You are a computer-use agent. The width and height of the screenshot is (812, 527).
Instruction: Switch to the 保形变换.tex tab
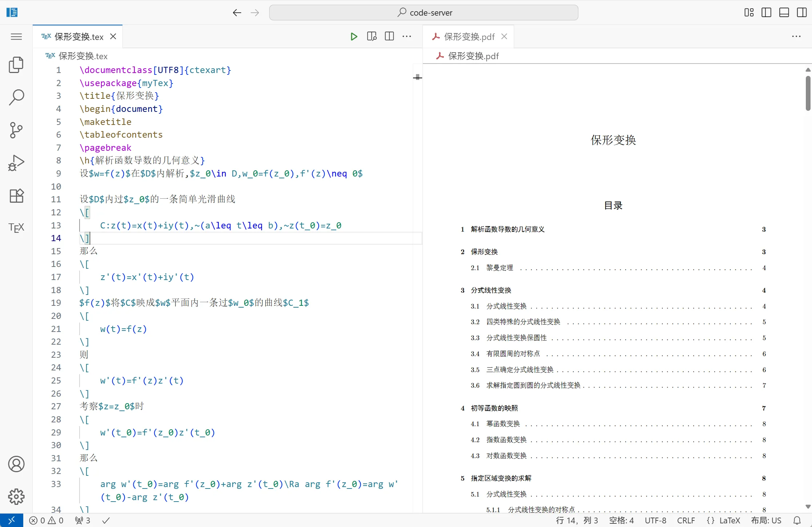[78, 37]
